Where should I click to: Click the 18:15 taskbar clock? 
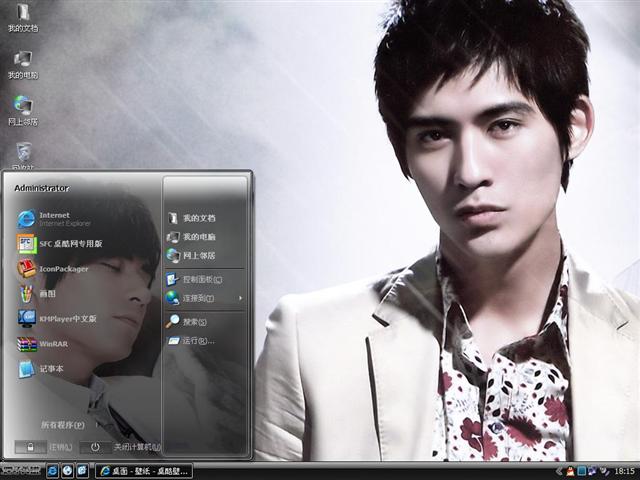tap(624, 471)
